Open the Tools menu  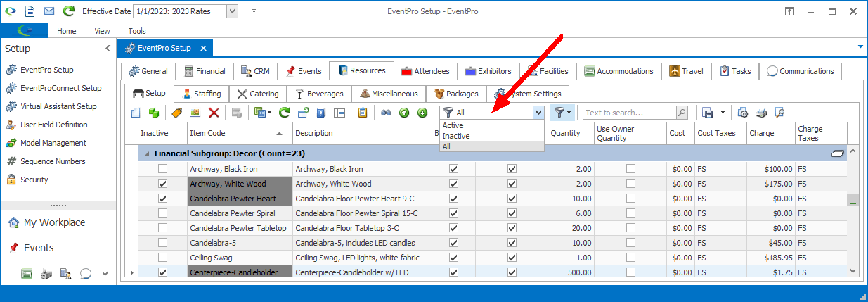click(x=137, y=31)
